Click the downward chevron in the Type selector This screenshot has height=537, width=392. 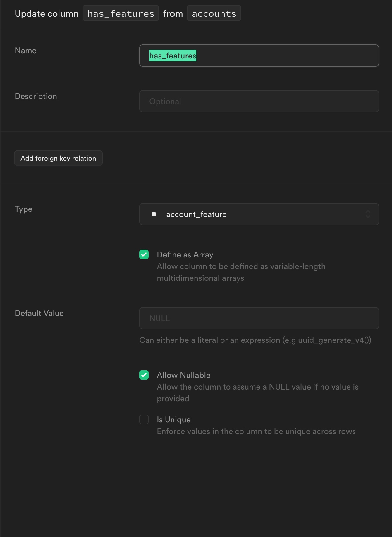click(368, 216)
